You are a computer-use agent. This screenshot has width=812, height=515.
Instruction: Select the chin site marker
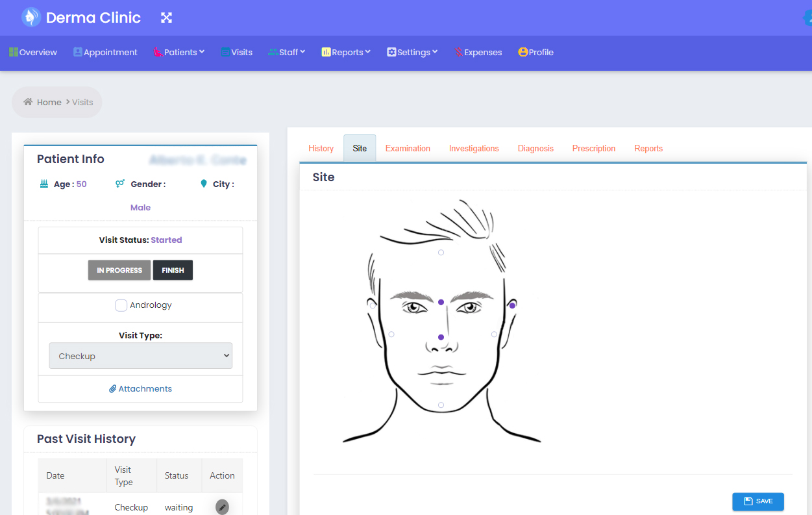click(441, 405)
